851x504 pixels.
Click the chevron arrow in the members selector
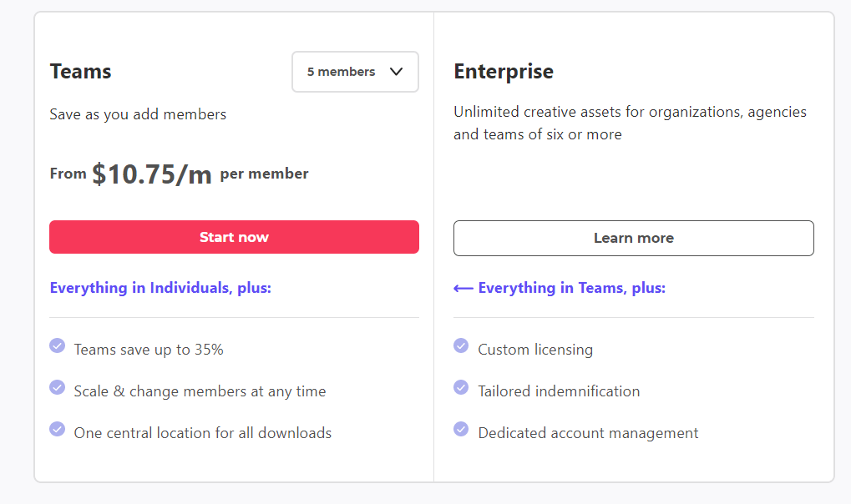[397, 72]
